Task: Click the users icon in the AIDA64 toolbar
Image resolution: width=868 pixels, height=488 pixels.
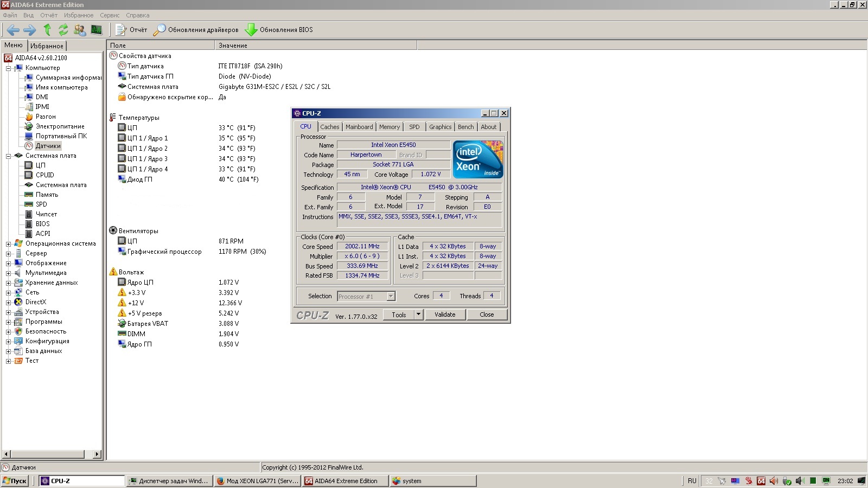Action: [x=80, y=30]
